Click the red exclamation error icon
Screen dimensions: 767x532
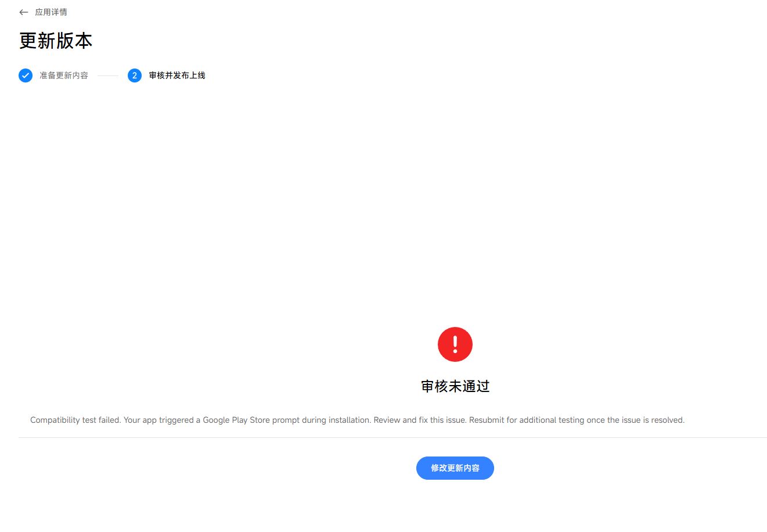(x=455, y=344)
